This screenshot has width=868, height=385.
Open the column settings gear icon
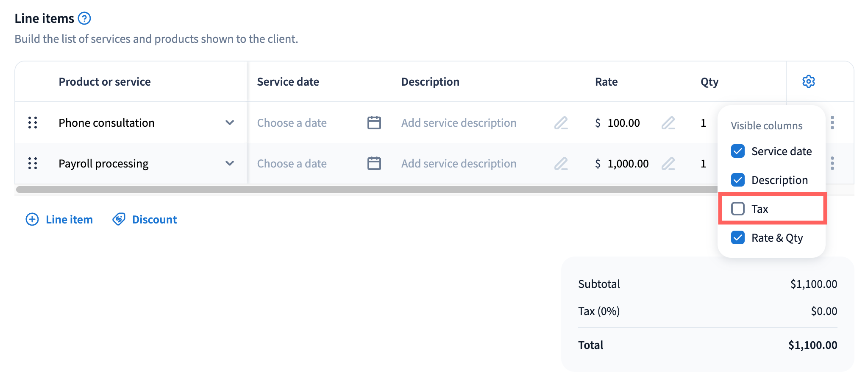tap(808, 81)
